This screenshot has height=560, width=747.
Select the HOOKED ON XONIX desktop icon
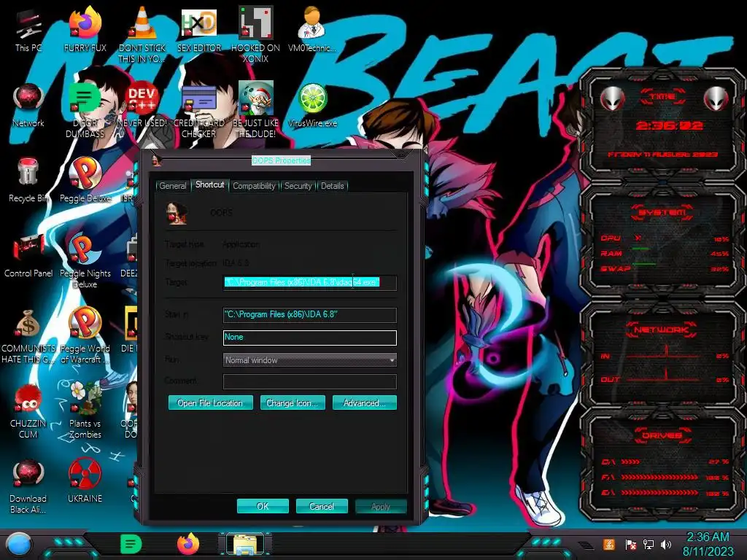pyautogui.click(x=255, y=34)
